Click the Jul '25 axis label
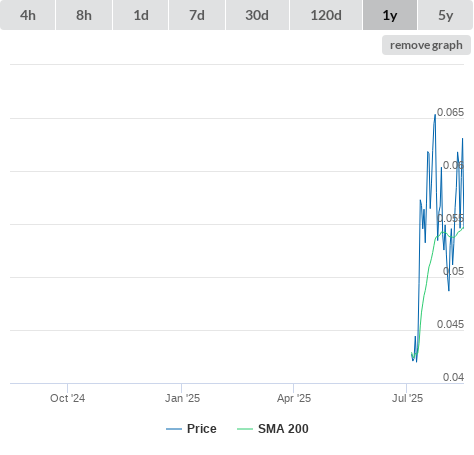 (x=407, y=398)
